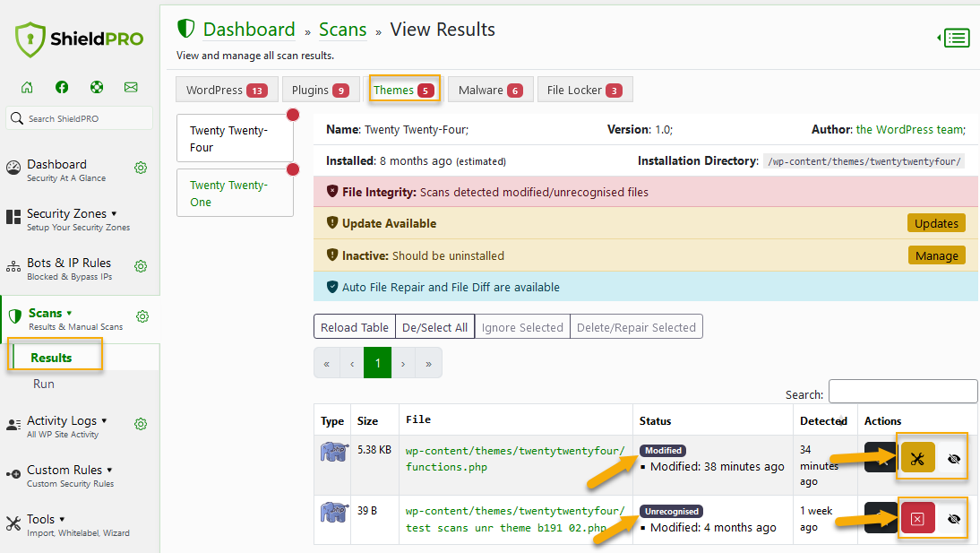Sort by the Detected column header
Viewport: 980px width, 553px height.
[824, 421]
